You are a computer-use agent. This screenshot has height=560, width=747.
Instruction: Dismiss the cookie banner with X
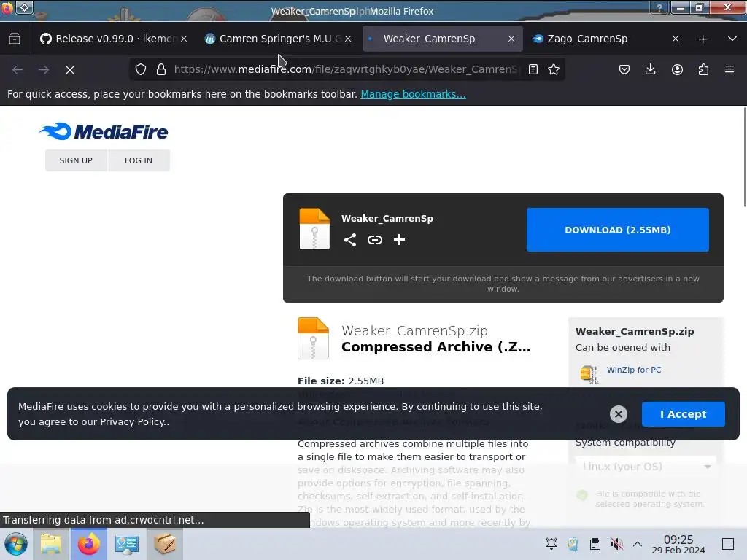(619, 414)
